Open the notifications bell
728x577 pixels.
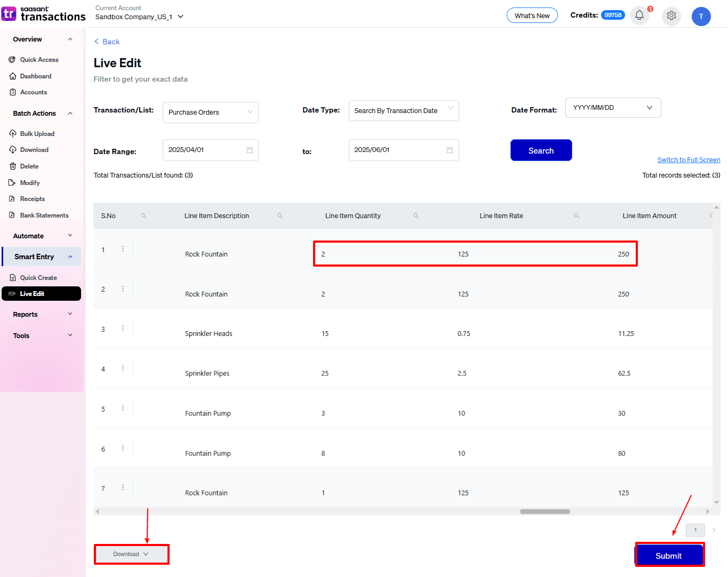tap(639, 16)
